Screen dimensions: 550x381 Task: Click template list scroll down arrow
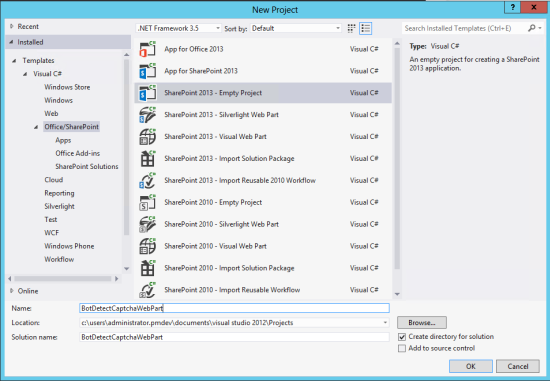point(397,294)
